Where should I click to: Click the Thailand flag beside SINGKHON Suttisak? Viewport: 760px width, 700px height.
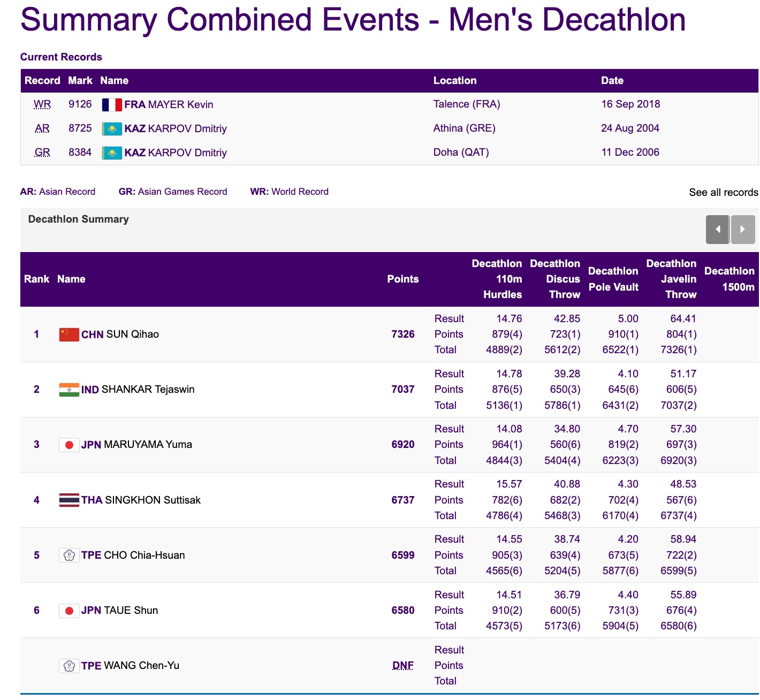pos(69,500)
